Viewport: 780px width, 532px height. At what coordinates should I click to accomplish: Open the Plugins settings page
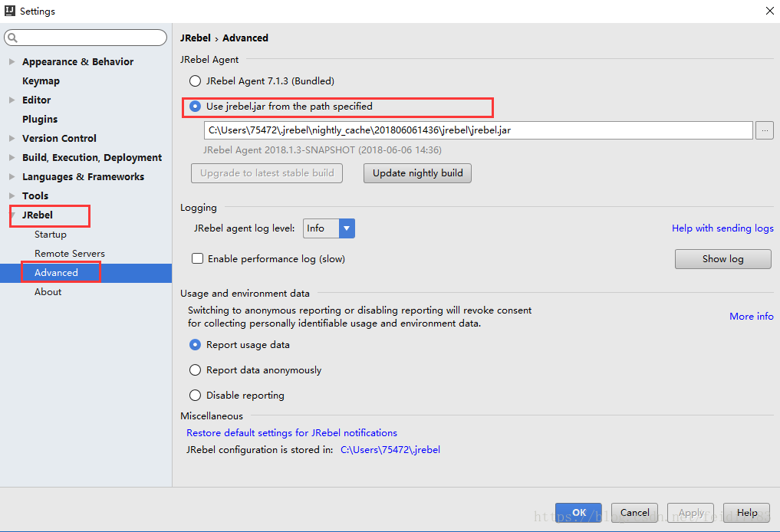click(x=40, y=120)
